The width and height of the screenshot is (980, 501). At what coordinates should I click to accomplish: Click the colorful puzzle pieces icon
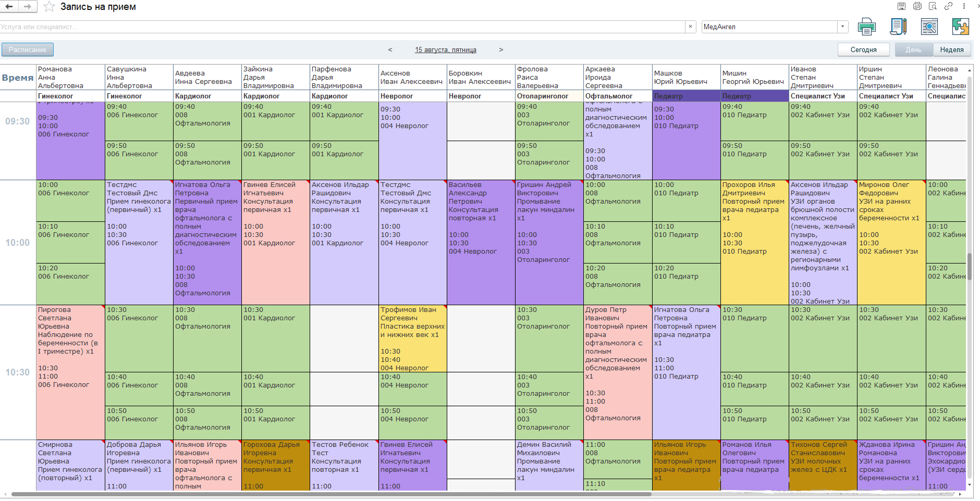960,27
